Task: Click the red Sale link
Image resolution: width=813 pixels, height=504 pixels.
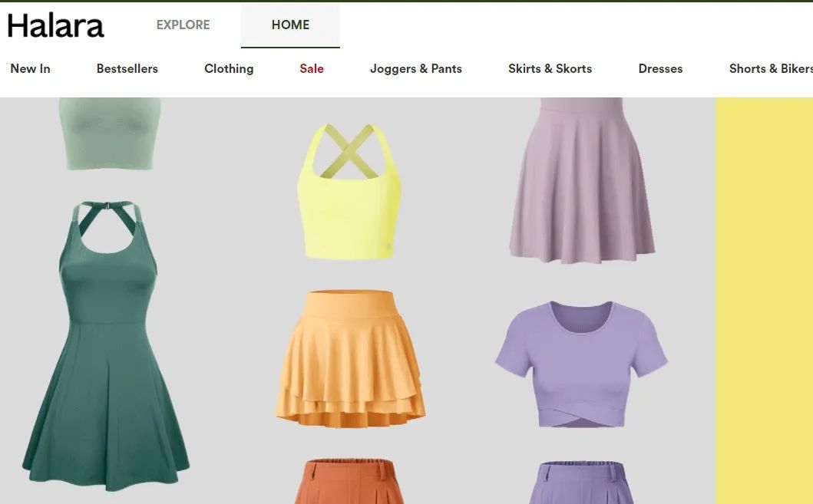Action: 312,68
